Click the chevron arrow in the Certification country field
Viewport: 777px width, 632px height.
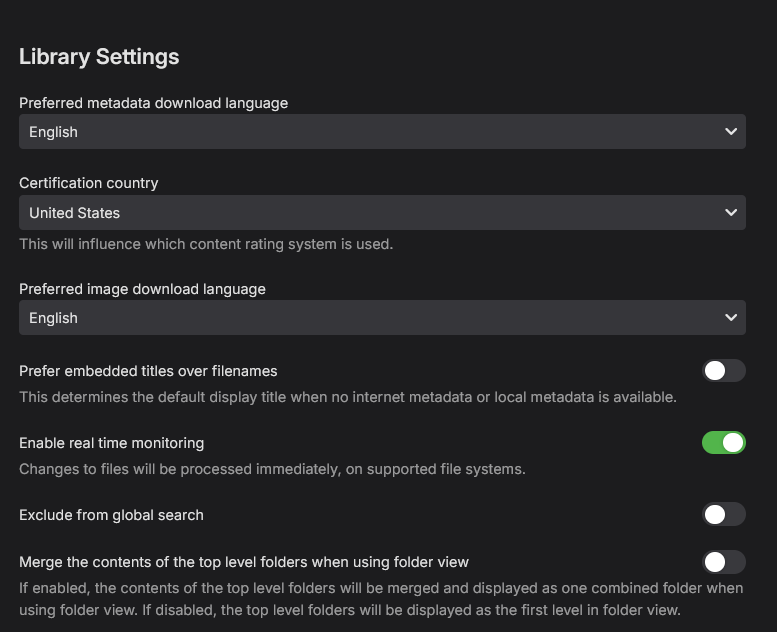coord(730,213)
